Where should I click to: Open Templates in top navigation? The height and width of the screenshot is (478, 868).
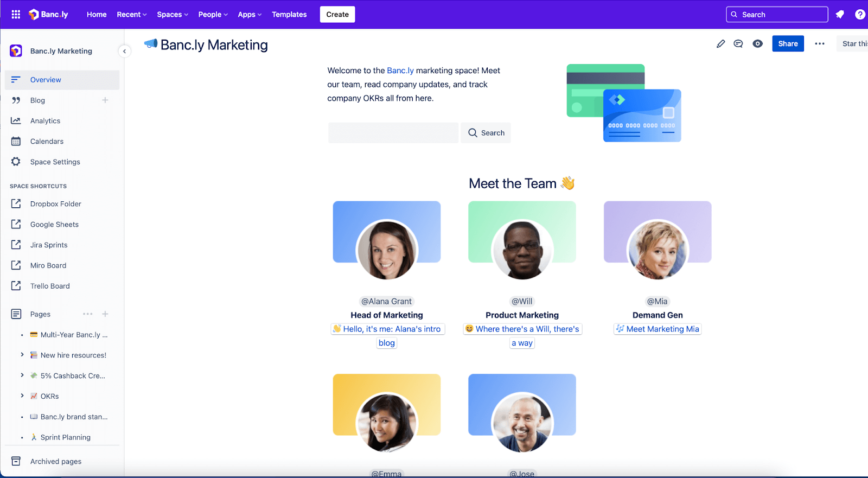pos(289,15)
